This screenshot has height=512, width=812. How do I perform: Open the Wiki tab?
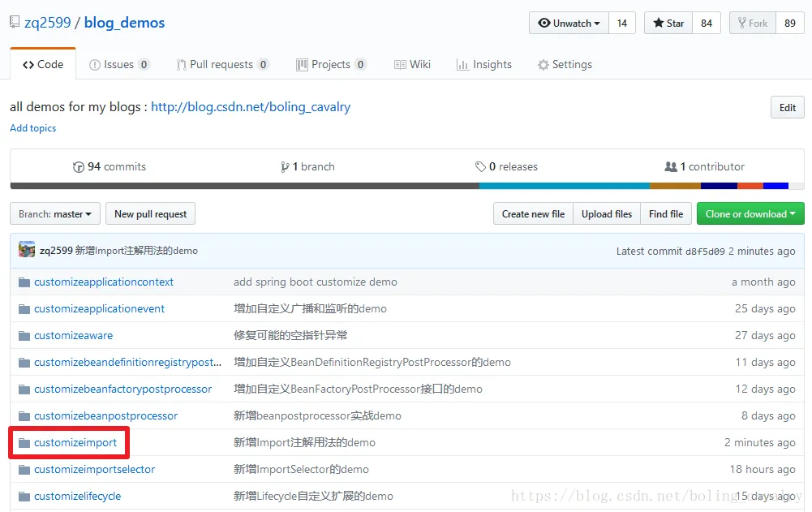click(x=412, y=65)
